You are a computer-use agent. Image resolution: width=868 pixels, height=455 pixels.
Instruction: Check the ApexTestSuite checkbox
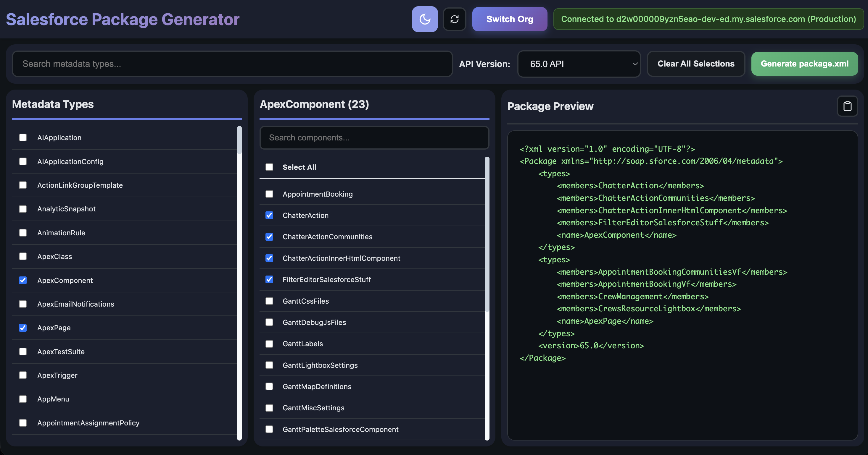pyautogui.click(x=23, y=352)
